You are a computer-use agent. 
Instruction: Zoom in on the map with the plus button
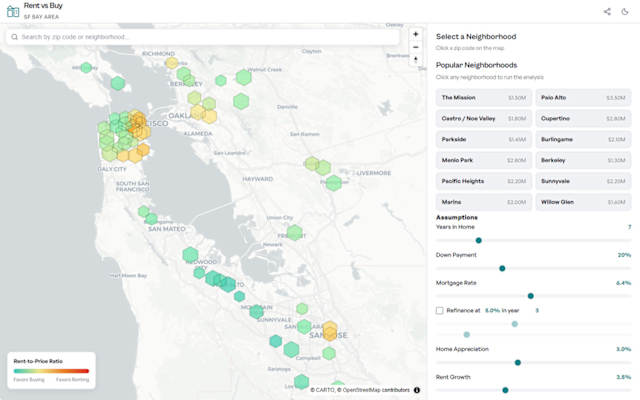tap(416, 34)
